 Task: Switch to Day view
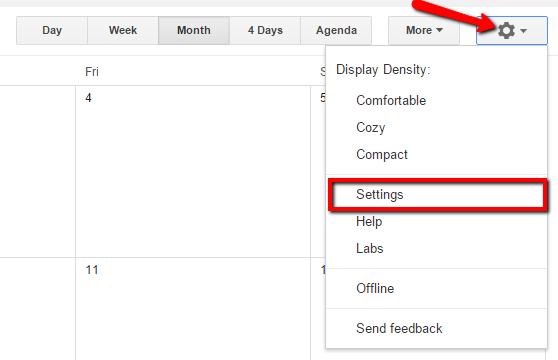[52, 31]
